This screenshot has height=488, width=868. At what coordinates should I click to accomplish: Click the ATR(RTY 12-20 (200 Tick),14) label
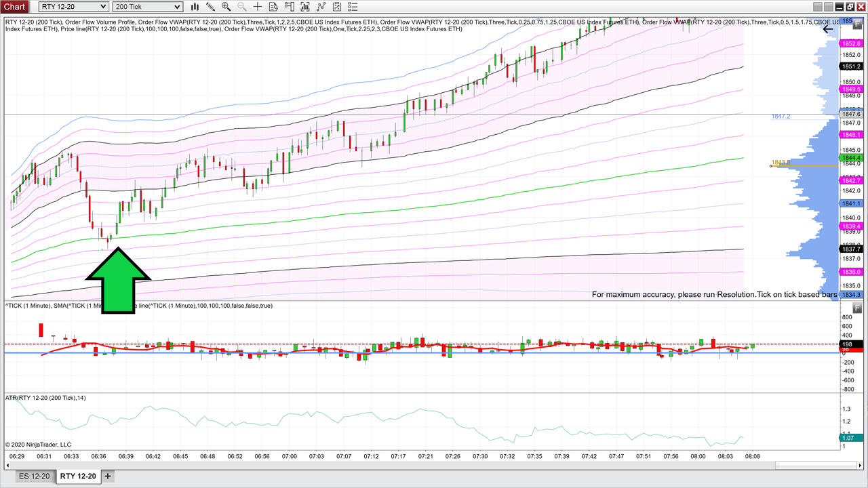click(x=45, y=398)
